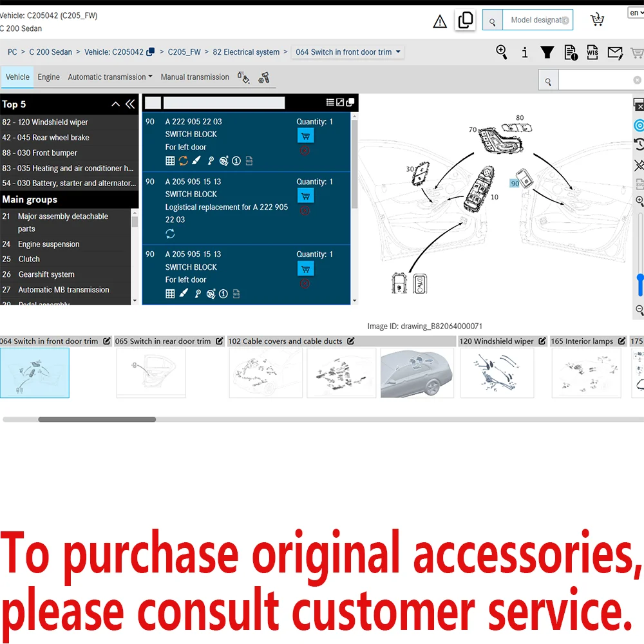
Task: Switch to the Engine tab
Action: (48, 77)
